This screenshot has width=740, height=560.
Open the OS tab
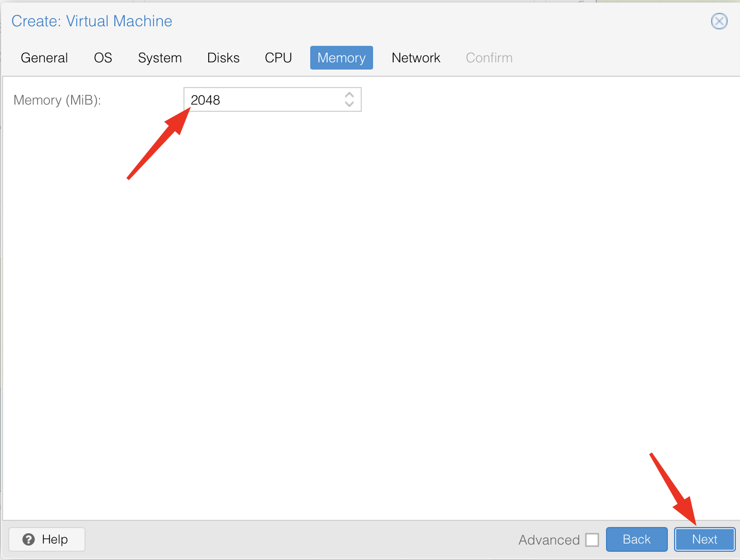click(x=103, y=58)
